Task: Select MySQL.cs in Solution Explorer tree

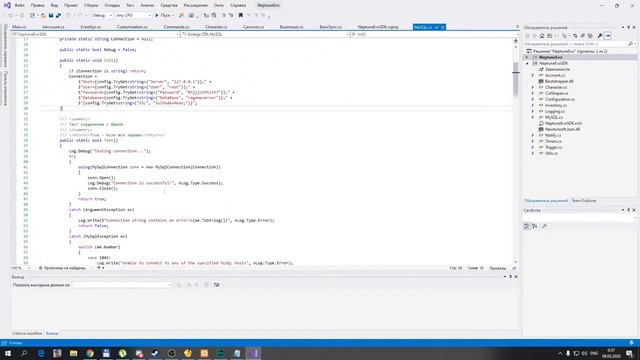Action: click(x=554, y=117)
